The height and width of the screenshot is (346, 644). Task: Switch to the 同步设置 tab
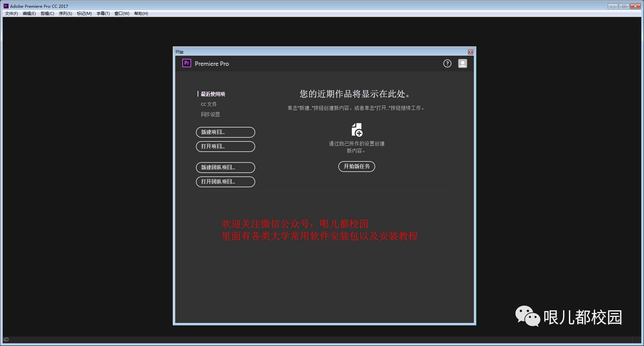pos(210,114)
